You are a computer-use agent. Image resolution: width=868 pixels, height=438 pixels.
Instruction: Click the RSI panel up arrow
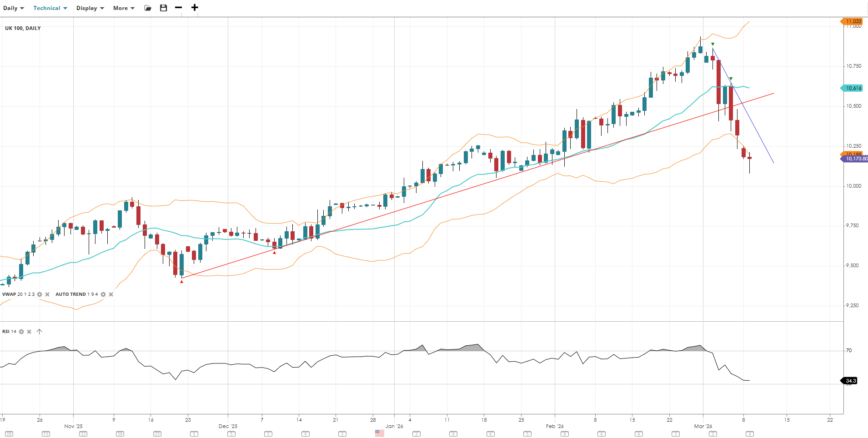(40, 332)
